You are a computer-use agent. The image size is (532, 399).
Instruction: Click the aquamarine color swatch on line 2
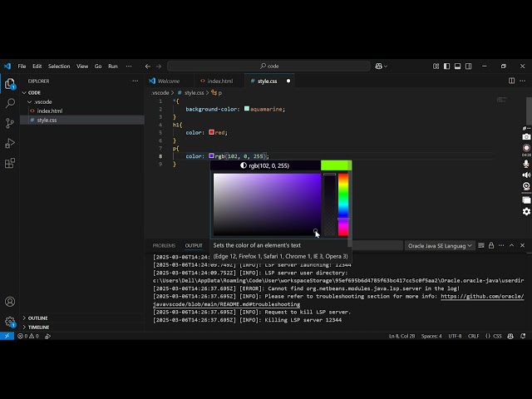247,109
